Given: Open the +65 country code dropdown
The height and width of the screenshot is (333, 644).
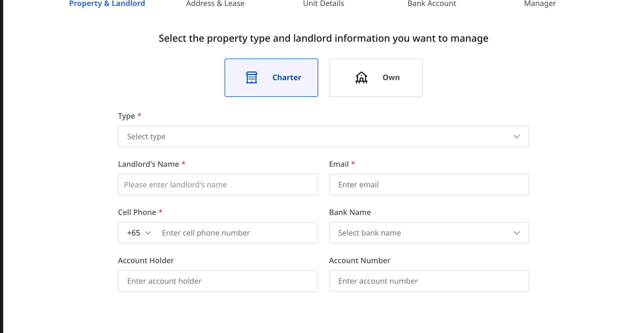Looking at the screenshot, I should click(x=139, y=233).
